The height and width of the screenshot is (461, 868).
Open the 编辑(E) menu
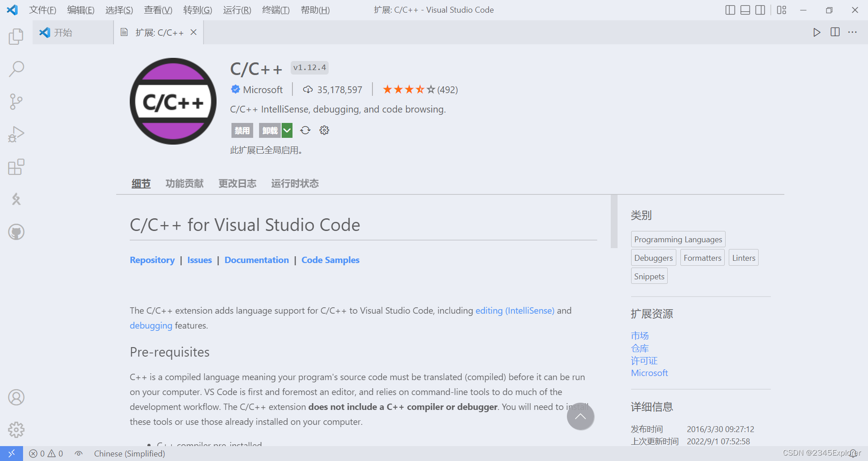tap(80, 10)
